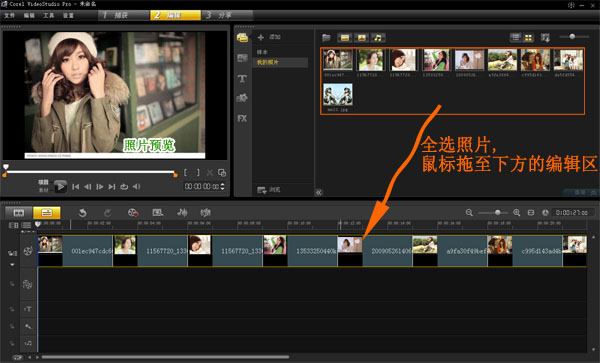Open the FX filter library

242,118
